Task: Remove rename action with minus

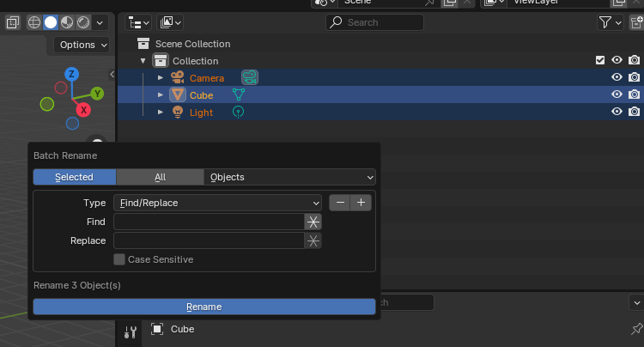Action: pos(340,203)
